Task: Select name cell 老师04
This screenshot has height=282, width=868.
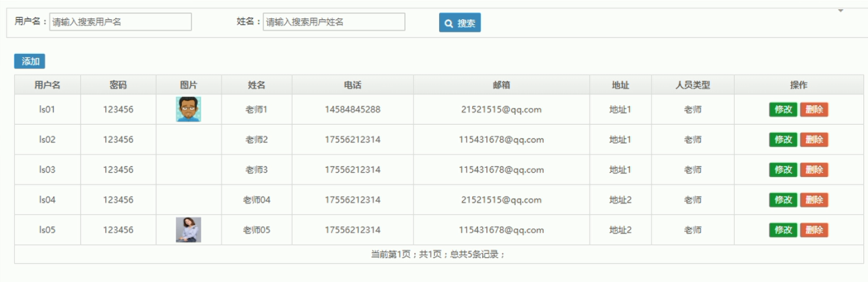Action: (x=257, y=199)
